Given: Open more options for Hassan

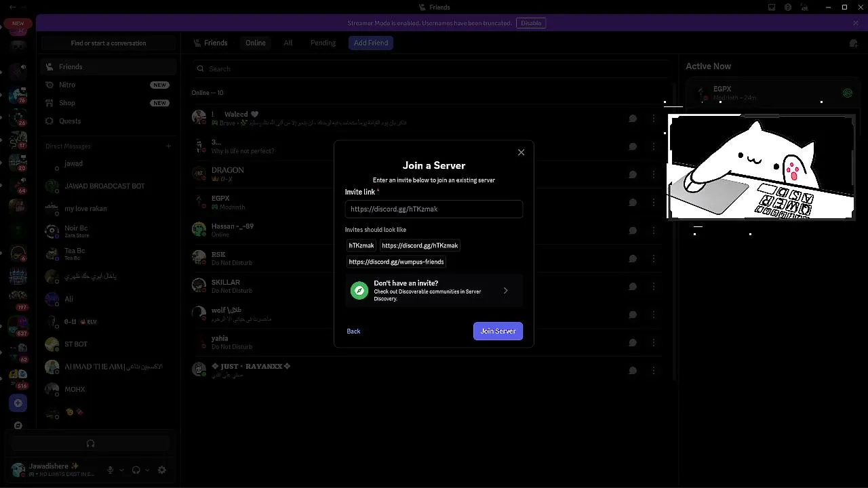Looking at the screenshot, I should 654,230.
